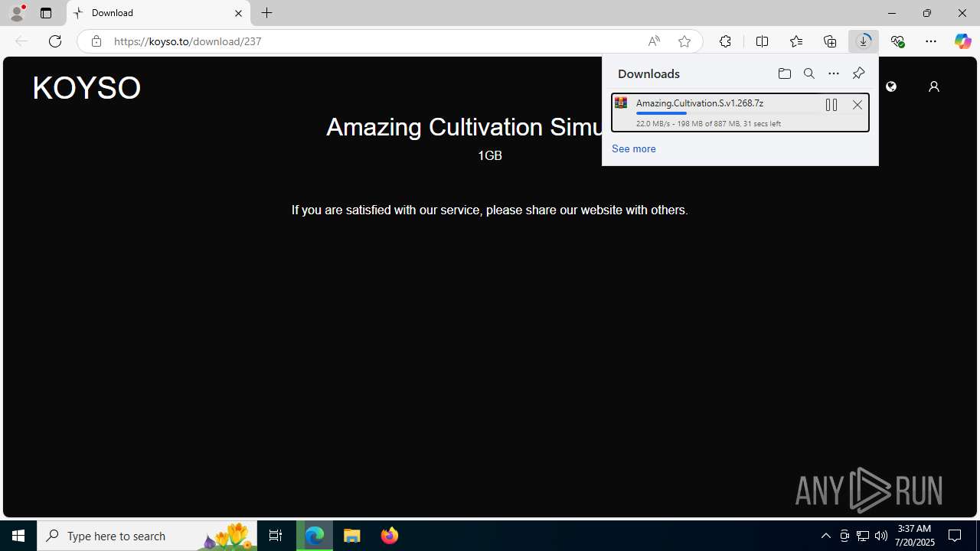This screenshot has height=551, width=980.
Task: Show hidden system tray icons
Action: (825, 536)
